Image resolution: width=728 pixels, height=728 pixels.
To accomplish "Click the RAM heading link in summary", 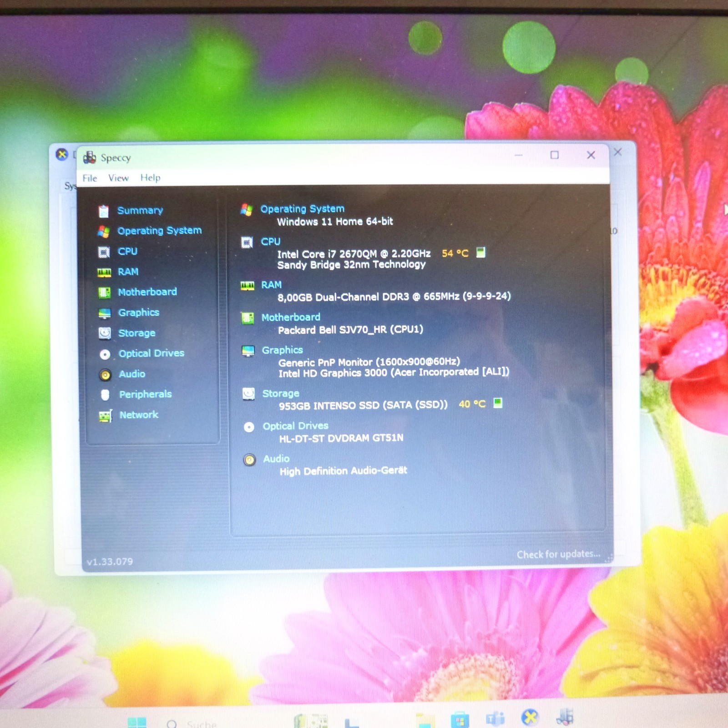I will 271,285.
